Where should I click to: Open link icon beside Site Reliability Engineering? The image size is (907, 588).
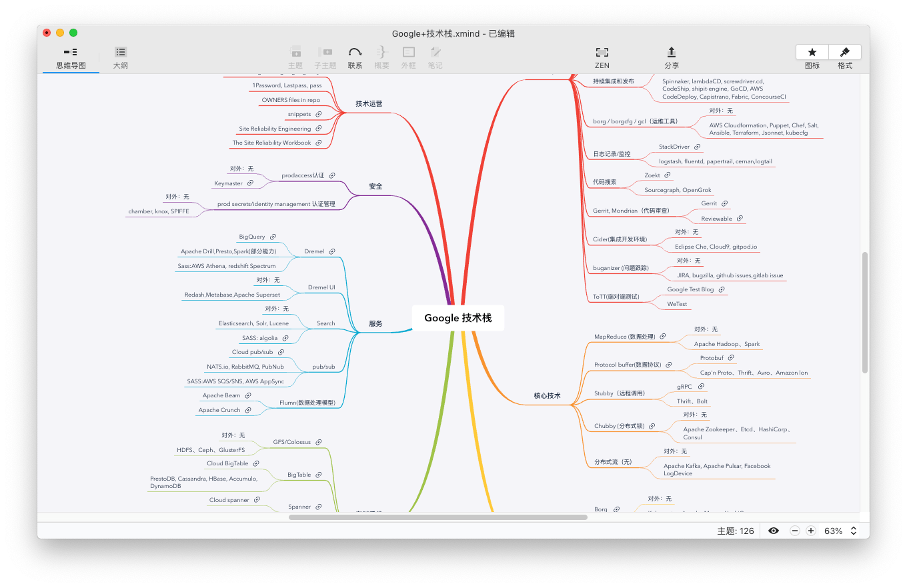[319, 129]
